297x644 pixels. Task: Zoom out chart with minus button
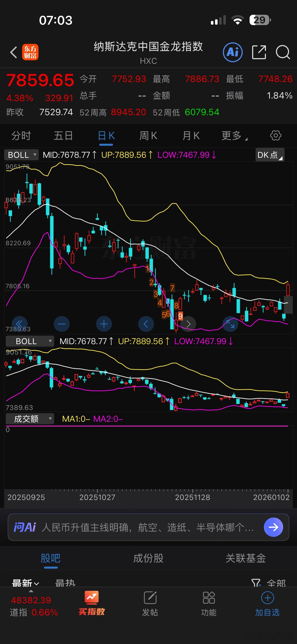tap(61, 324)
